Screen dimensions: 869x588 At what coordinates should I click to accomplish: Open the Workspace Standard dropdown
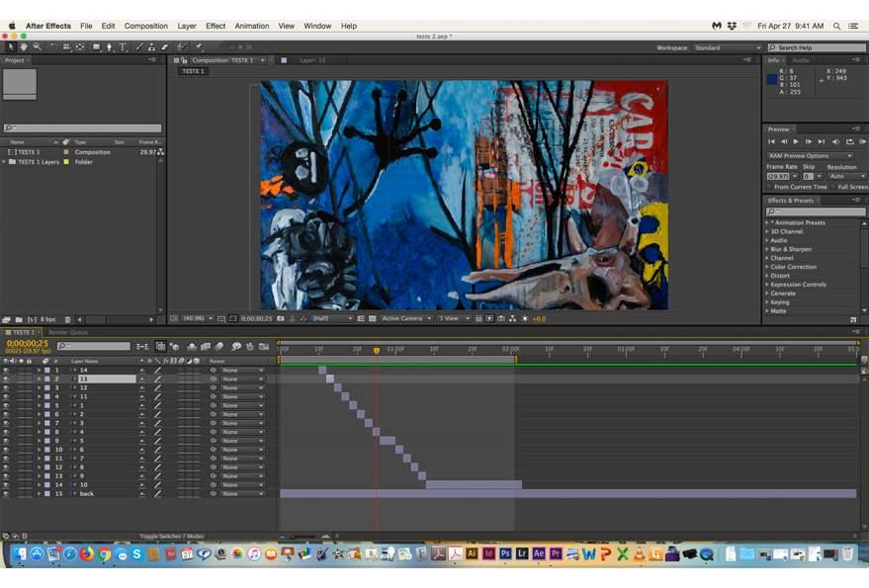(x=728, y=48)
